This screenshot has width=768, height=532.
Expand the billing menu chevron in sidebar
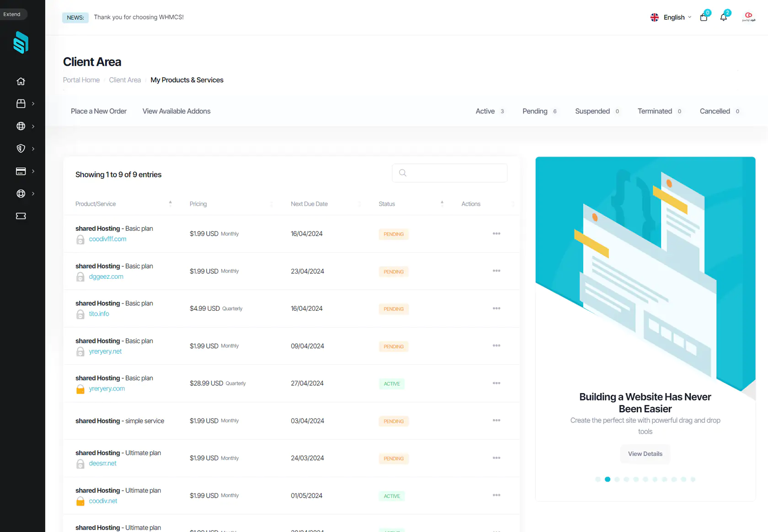(x=33, y=171)
